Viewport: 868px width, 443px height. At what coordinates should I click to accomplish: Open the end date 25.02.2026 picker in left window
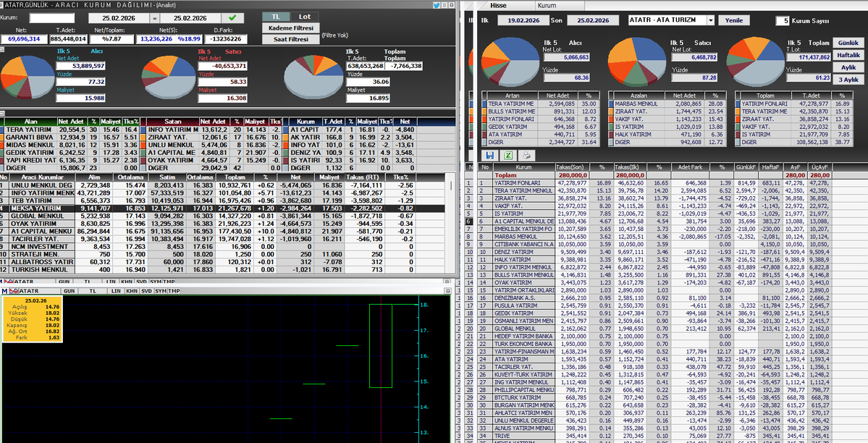190,18
